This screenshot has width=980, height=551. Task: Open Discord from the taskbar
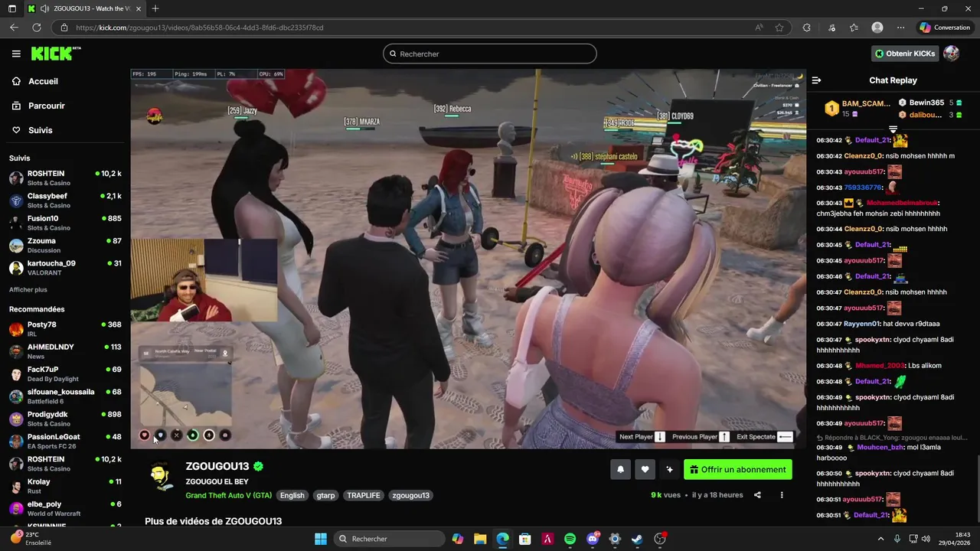pyautogui.click(x=593, y=539)
